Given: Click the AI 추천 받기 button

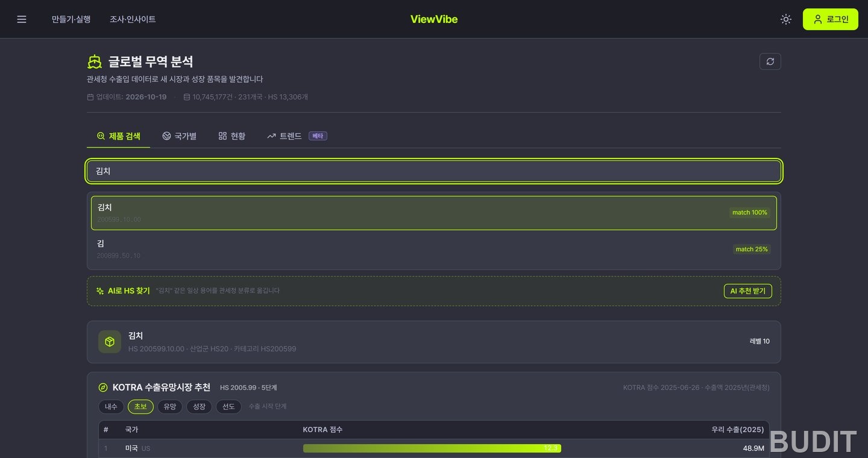Looking at the screenshot, I should point(747,291).
